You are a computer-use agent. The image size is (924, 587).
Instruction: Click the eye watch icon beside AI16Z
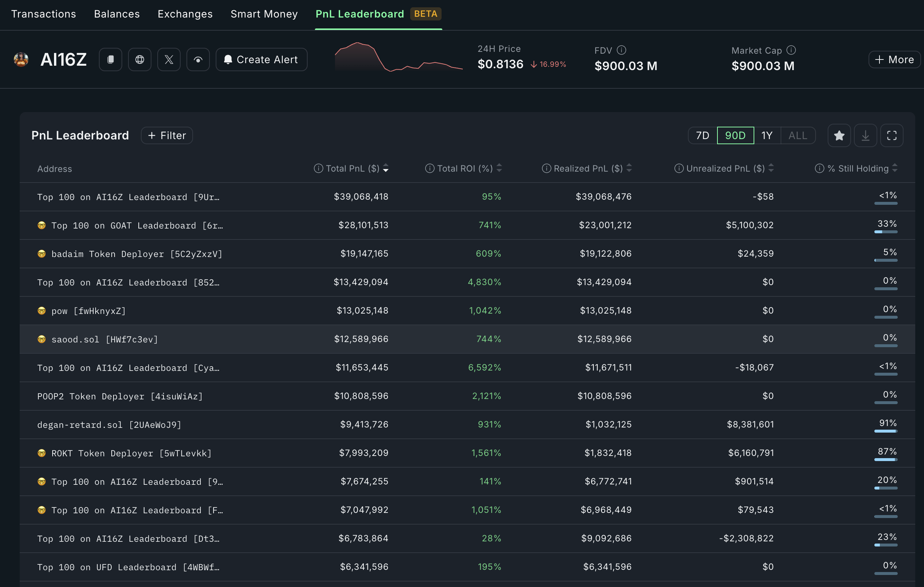pos(198,60)
